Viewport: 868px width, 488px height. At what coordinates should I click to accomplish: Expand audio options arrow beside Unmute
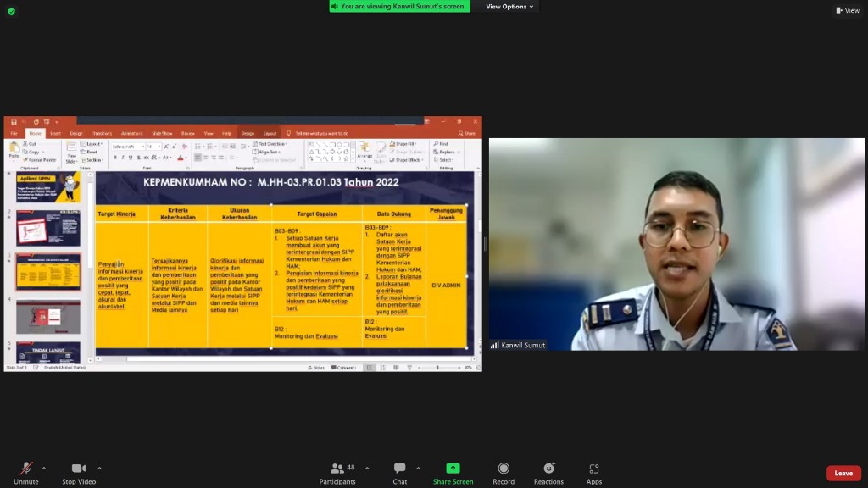(x=44, y=468)
